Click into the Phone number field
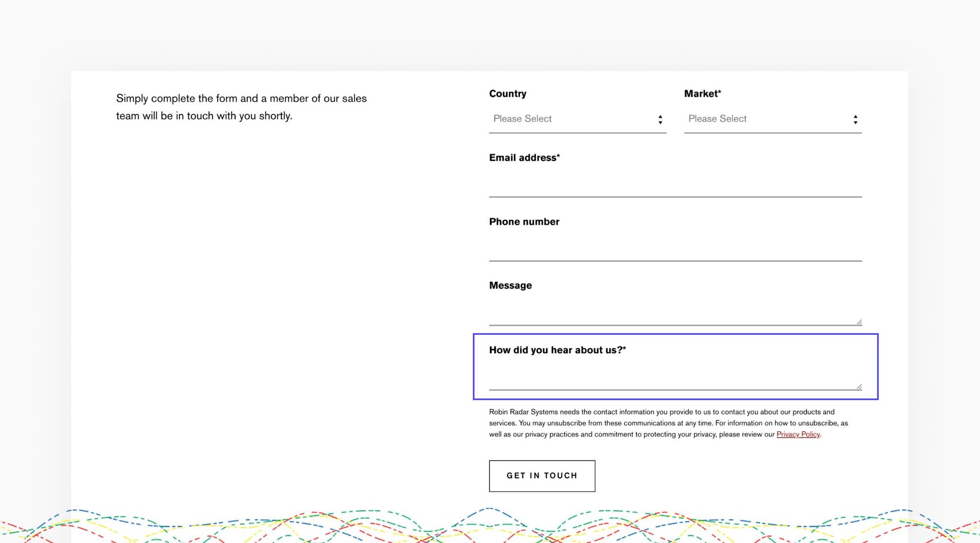The height and width of the screenshot is (543, 980). click(675, 248)
